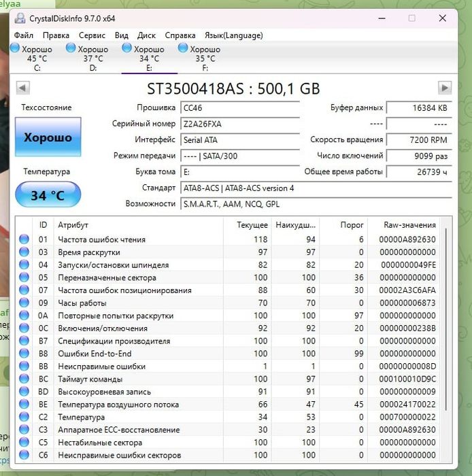Click status orb for attribute B7 row
Image resolution: width=472 pixels, height=476 pixels.
click(x=24, y=341)
